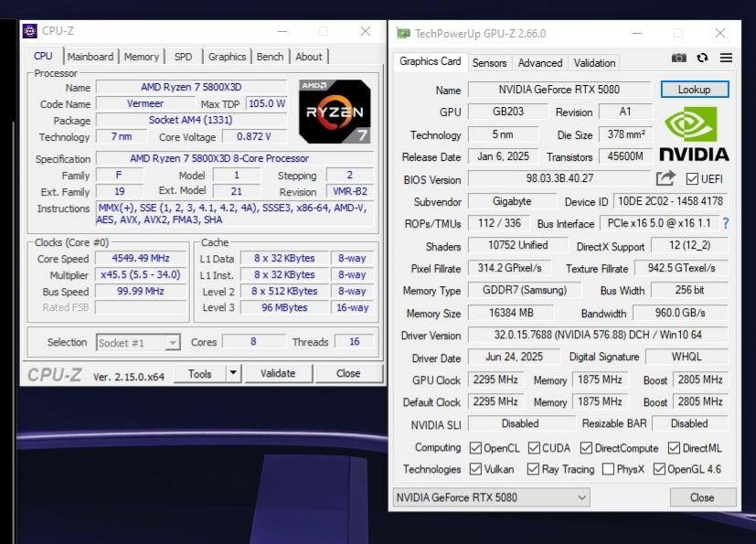Image resolution: width=756 pixels, height=544 pixels.
Task: Click Code Name Vermeer value
Action: click(x=145, y=103)
